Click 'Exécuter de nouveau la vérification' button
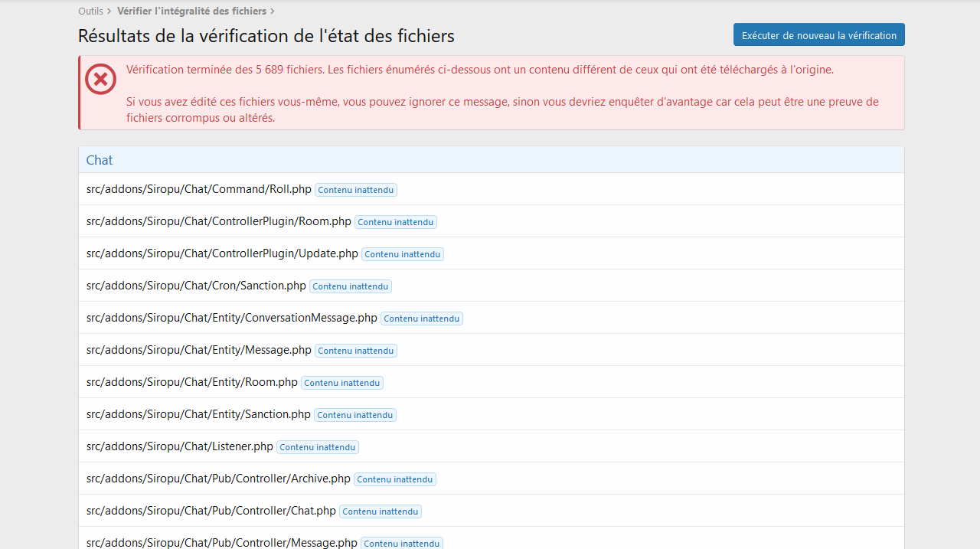 [x=818, y=35]
